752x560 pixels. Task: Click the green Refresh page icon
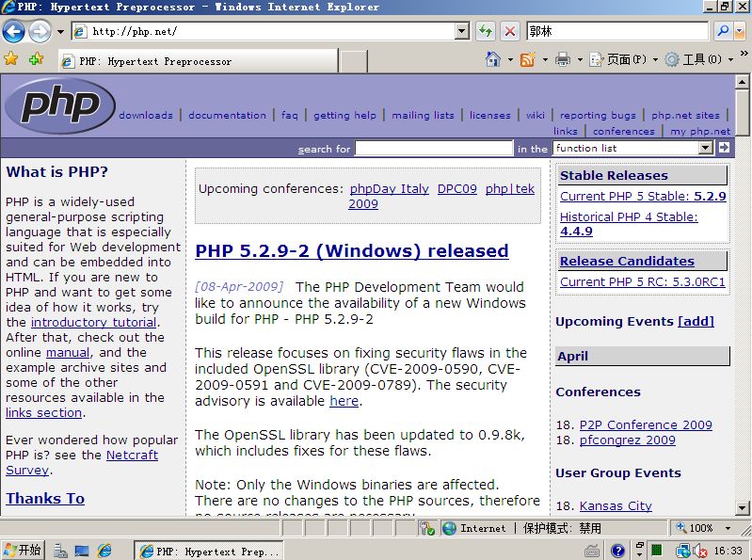(486, 32)
